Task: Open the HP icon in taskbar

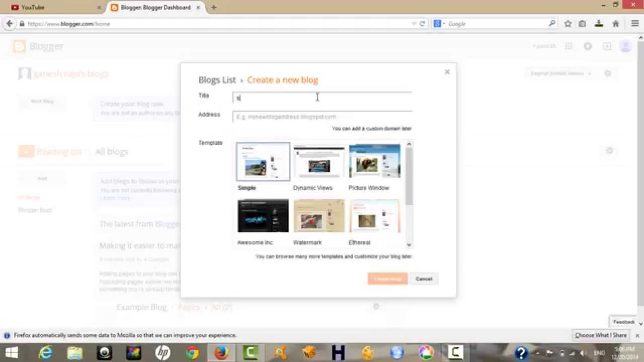Action: (x=163, y=352)
